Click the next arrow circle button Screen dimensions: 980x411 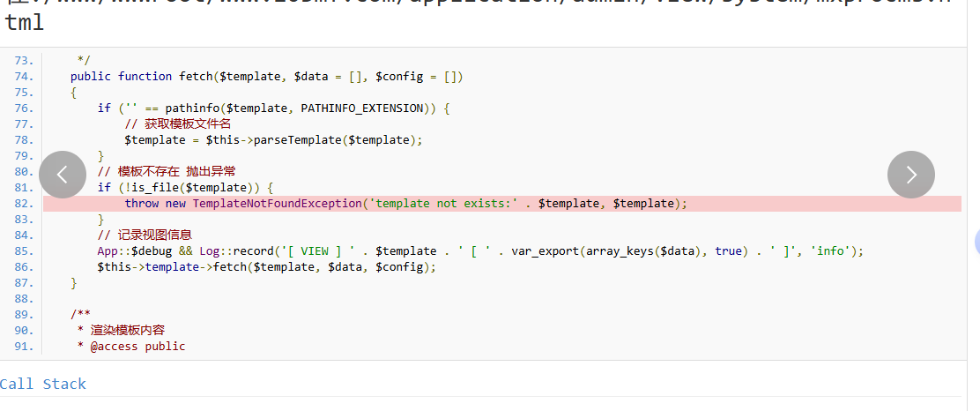point(910,175)
